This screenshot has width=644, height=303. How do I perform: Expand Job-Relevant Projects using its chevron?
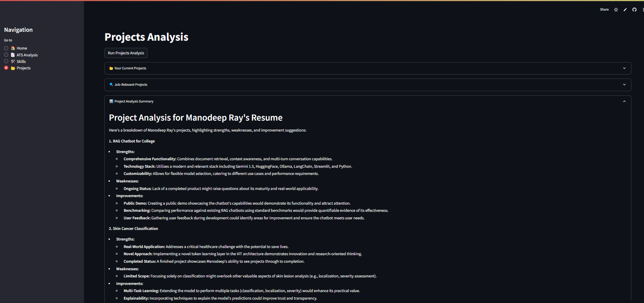624,85
